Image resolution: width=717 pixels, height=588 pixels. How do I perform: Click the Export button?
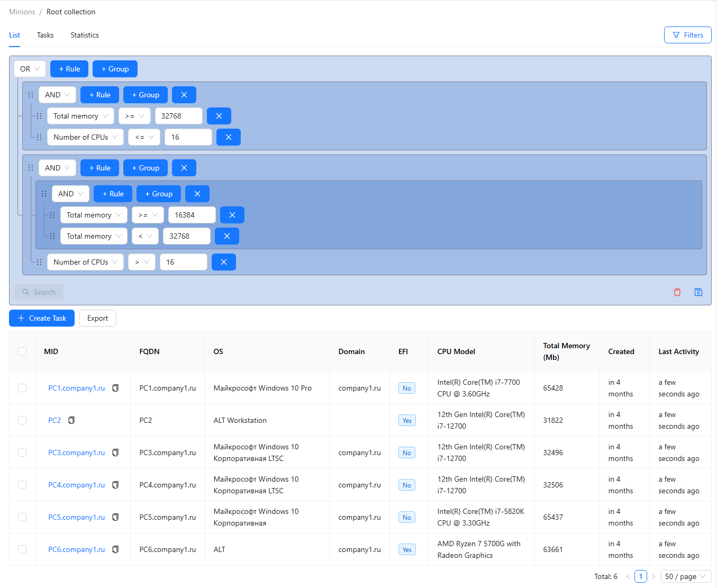tap(97, 318)
